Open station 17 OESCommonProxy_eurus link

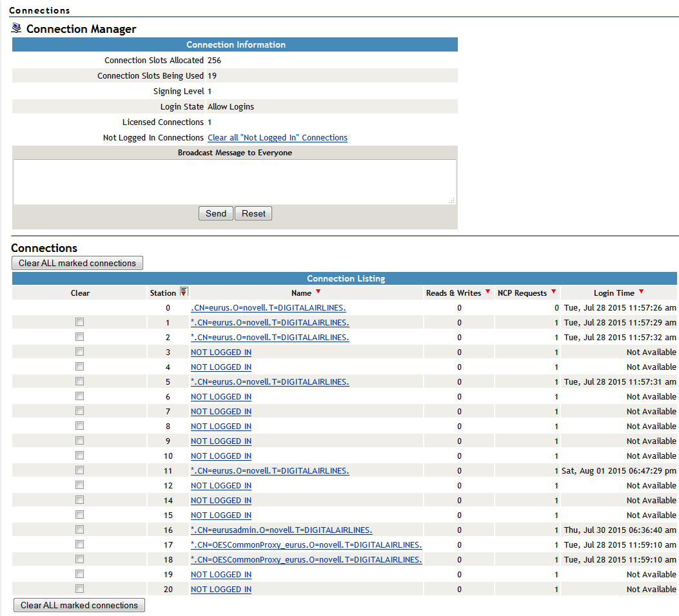pos(306,545)
